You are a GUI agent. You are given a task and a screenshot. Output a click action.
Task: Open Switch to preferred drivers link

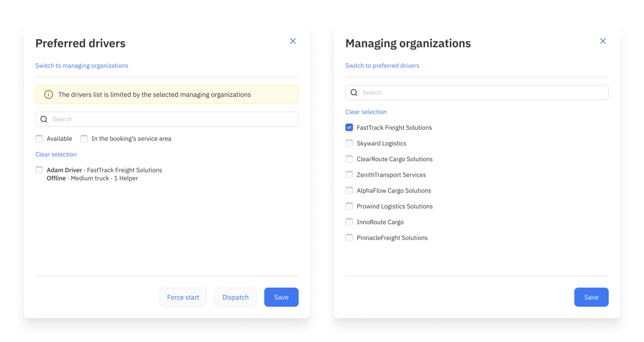click(x=382, y=66)
